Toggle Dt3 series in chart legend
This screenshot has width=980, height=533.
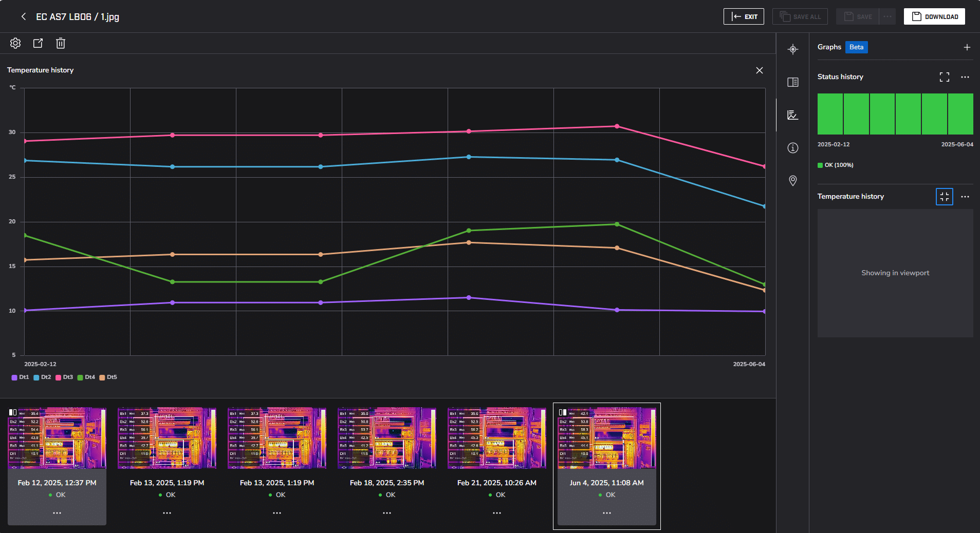(x=65, y=377)
